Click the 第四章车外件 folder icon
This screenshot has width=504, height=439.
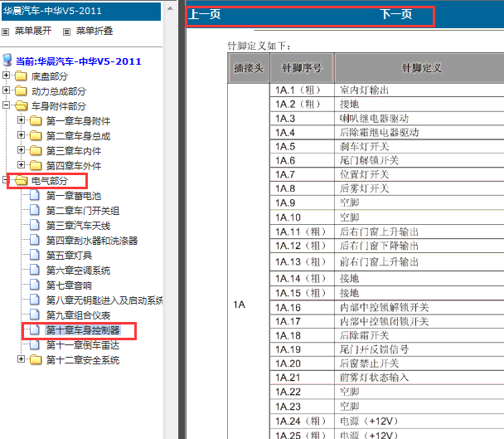point(36,165)
